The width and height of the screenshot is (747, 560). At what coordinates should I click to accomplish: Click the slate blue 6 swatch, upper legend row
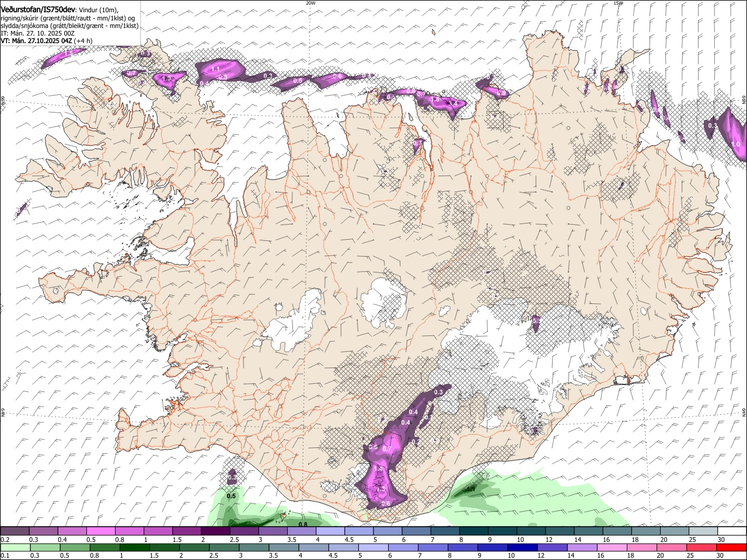tap(416, 531)
